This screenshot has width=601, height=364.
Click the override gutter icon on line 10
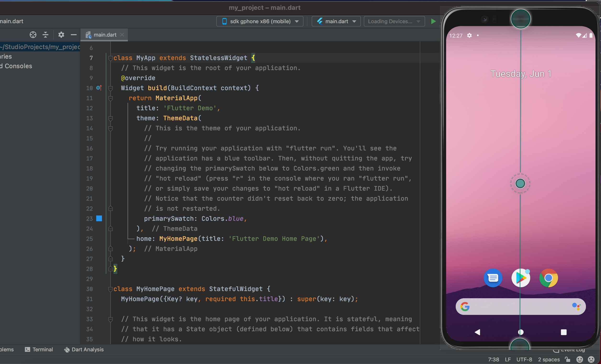[x=99, y=88]
